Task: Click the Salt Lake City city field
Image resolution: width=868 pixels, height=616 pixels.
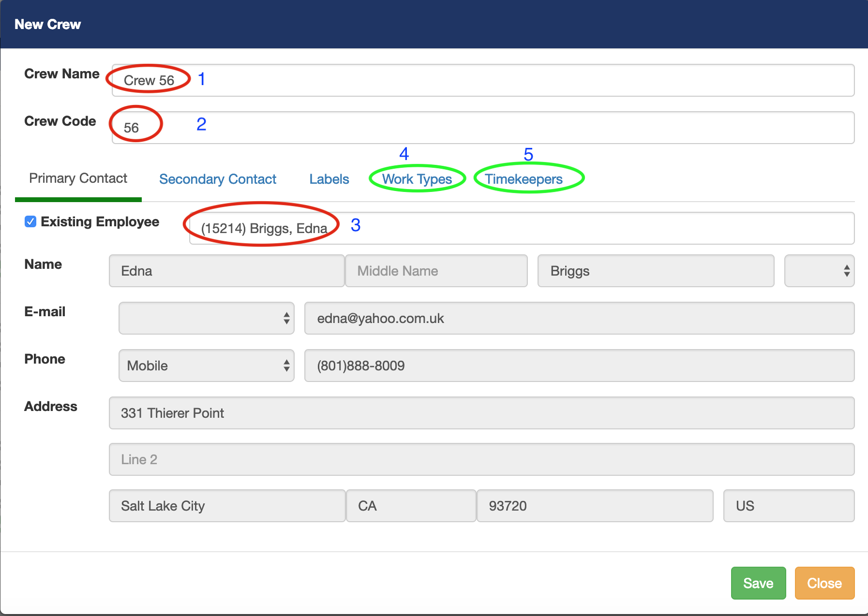Action: (227, 506)
